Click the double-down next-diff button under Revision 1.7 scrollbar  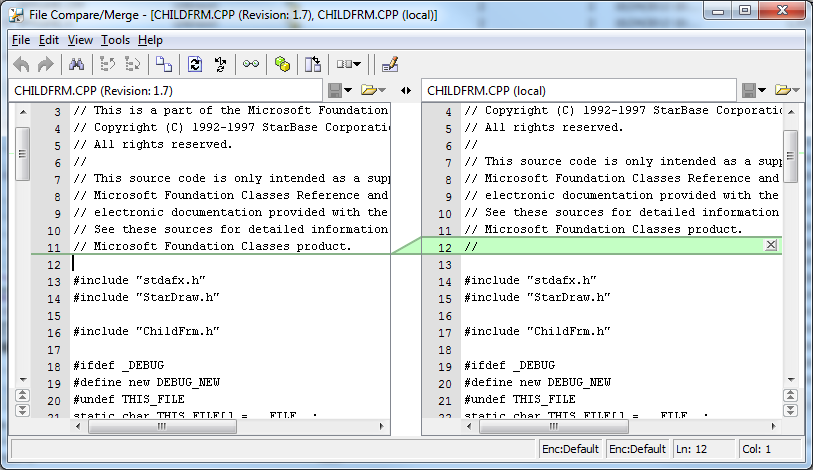click(22, 410)
